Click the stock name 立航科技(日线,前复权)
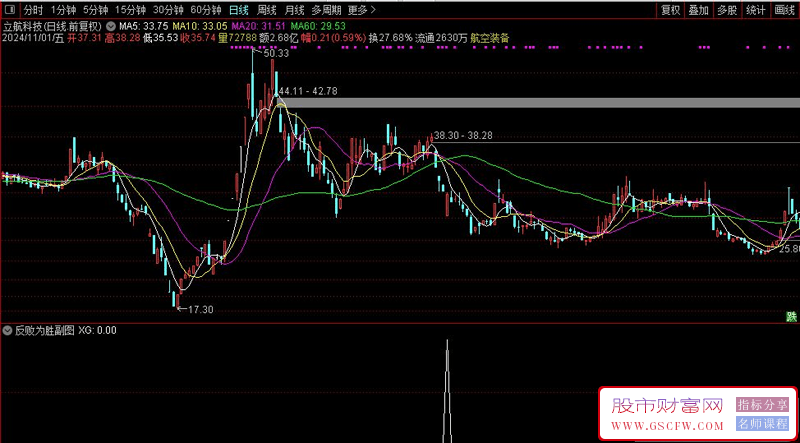800x443 pixels. tap(53, 25)
